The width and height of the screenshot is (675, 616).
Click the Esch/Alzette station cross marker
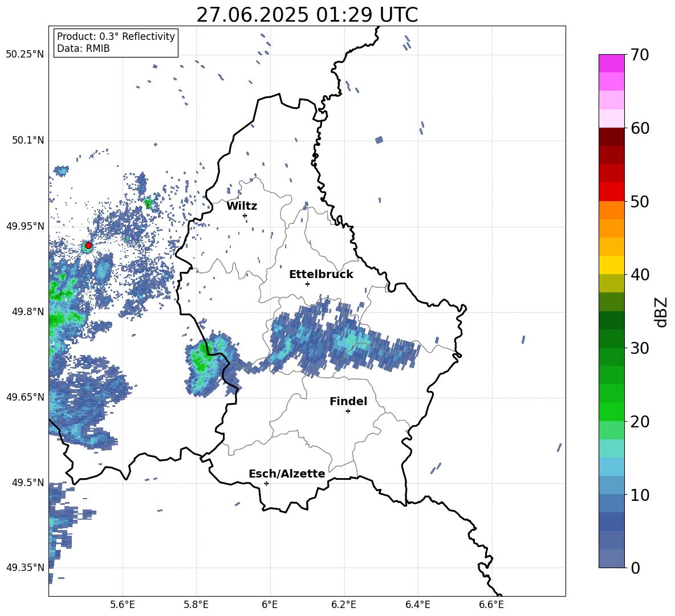click(266, 483)
